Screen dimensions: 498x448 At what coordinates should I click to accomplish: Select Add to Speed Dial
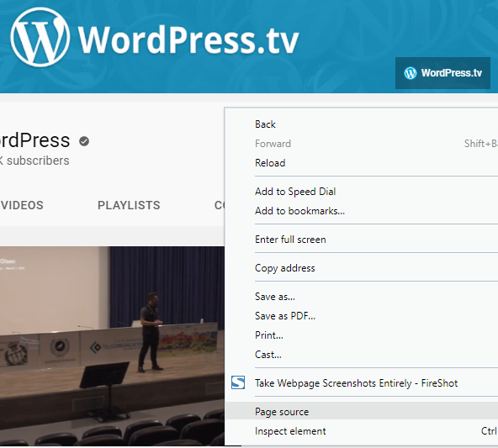pyautogui.click(x=362, y=192)
